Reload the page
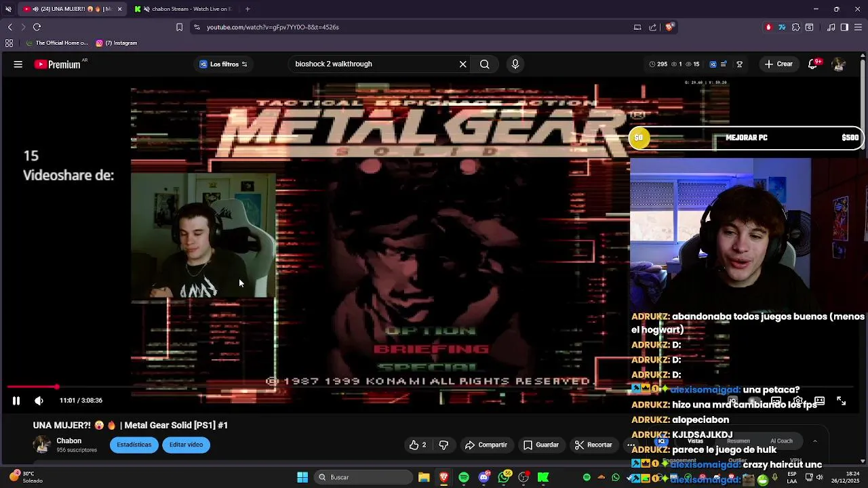This screenshot has width=868, height=488. [x=37, y=27]
